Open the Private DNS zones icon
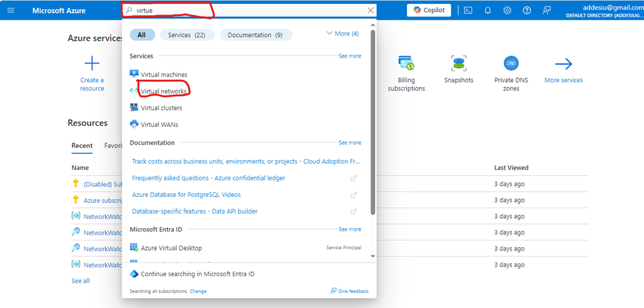This screenshot has height=308, width=644. 511,63
